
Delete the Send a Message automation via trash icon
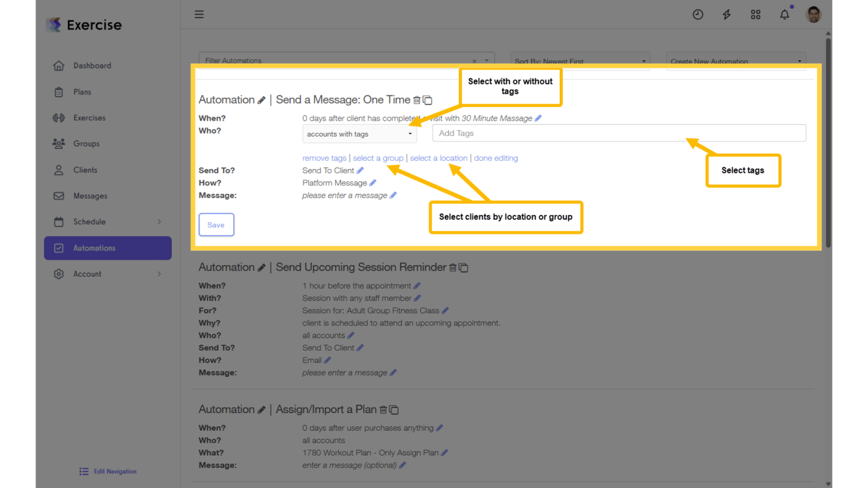coord(417,100)
